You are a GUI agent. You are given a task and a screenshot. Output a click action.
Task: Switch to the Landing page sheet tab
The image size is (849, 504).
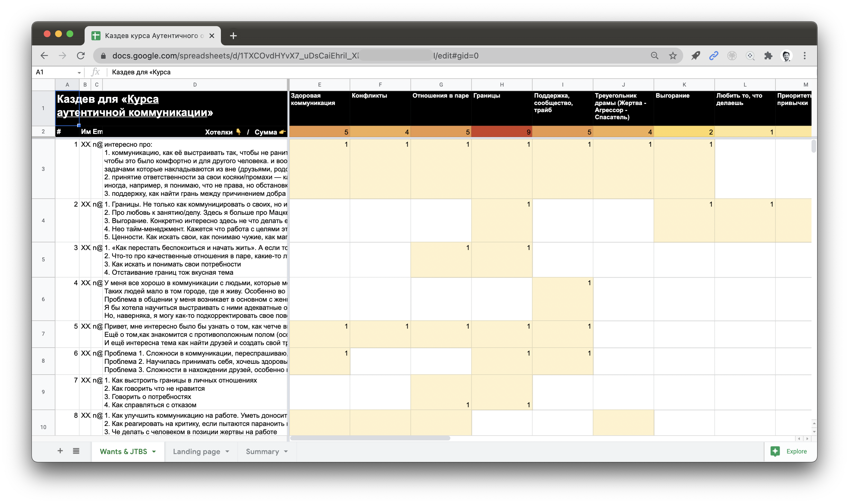click(x=196, y=451)
